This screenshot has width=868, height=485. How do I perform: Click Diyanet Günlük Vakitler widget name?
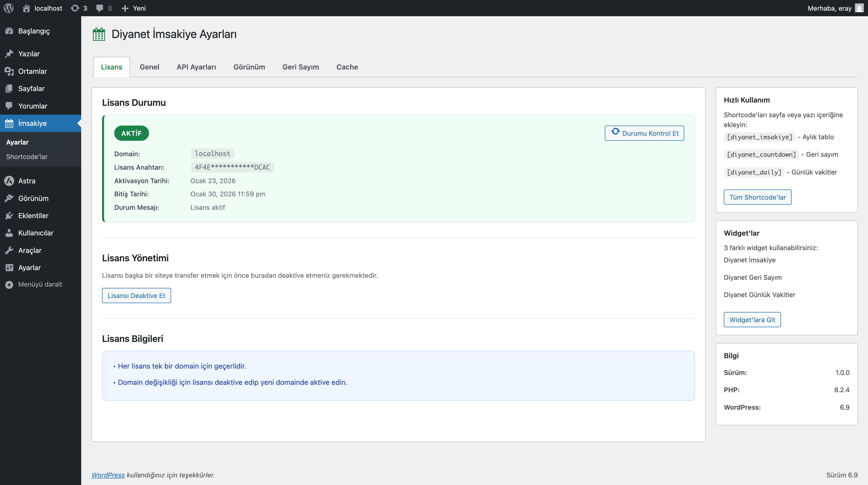[759, 295]
